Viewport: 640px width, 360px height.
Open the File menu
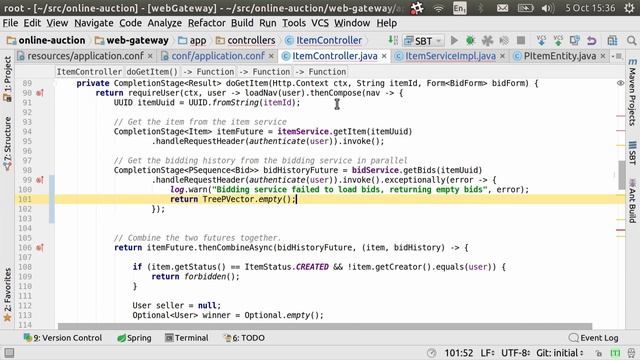tap(10, 23)
